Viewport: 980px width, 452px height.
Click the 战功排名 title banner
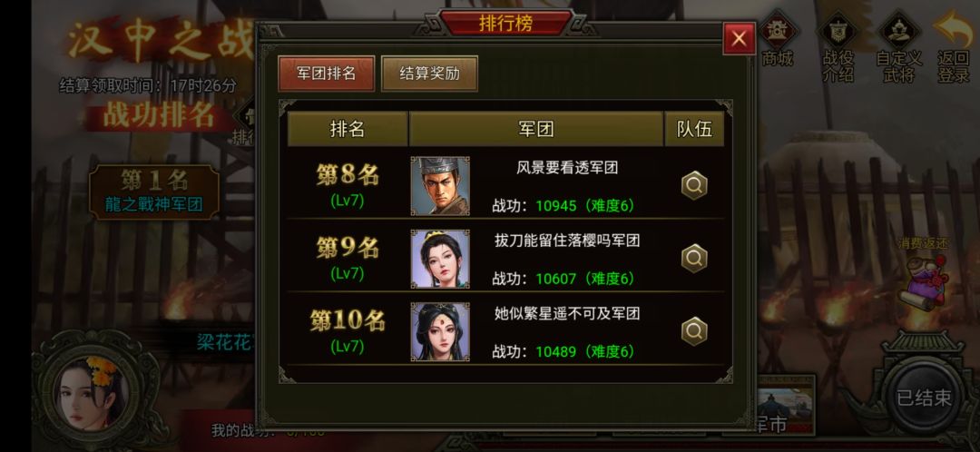tap(159, 115)
